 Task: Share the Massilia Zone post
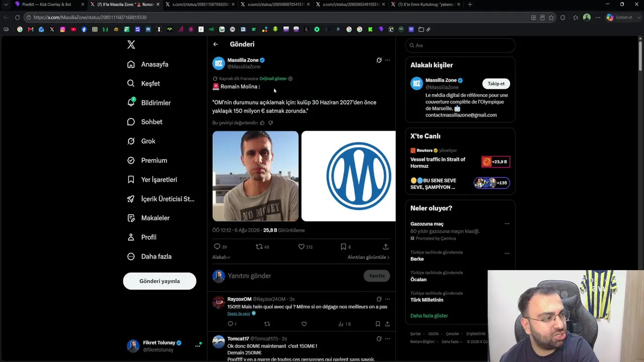click(386, 247)
